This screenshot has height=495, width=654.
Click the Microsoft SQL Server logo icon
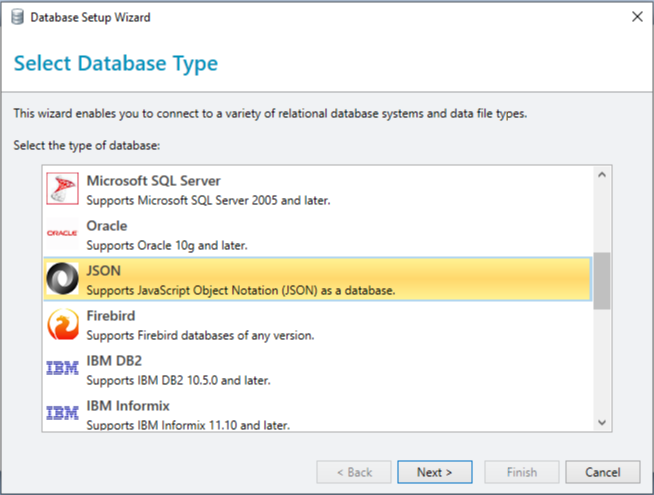[x=62, y=188]
